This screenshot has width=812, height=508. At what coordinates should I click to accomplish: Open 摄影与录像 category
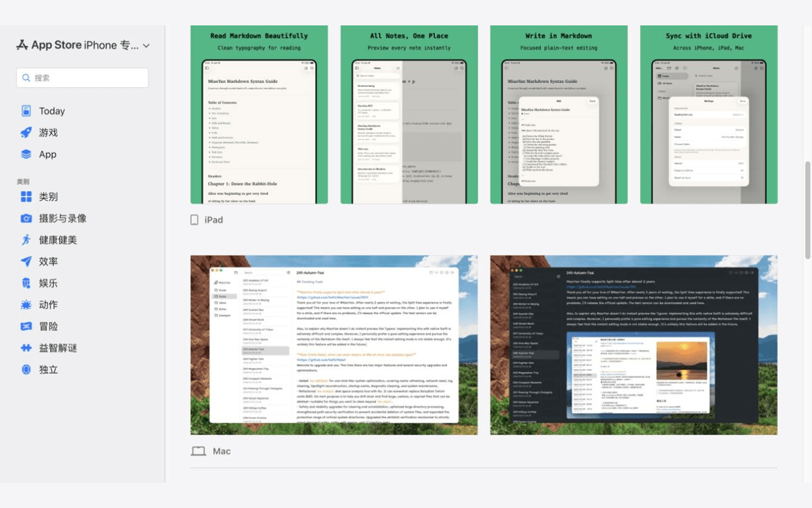point(63,218)
